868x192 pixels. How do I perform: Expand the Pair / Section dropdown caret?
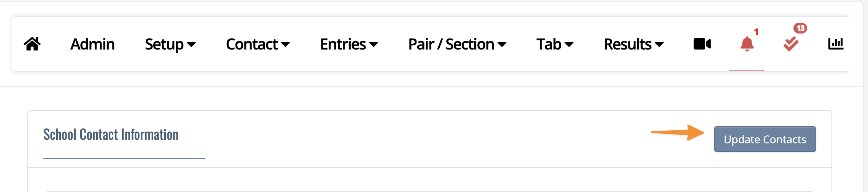(502, 45)
